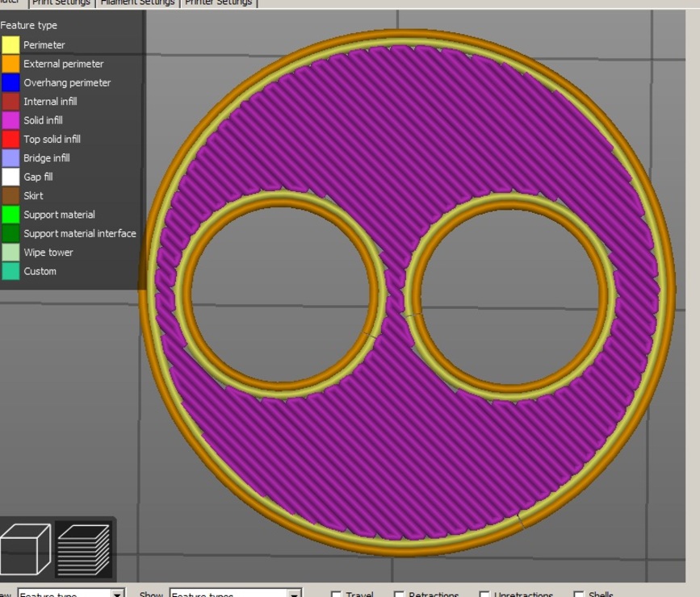This screenshot has height=597, width=700.
Task: Check the Unretractions checkbox
Action: pyautogui.click(x=484, y=594)
